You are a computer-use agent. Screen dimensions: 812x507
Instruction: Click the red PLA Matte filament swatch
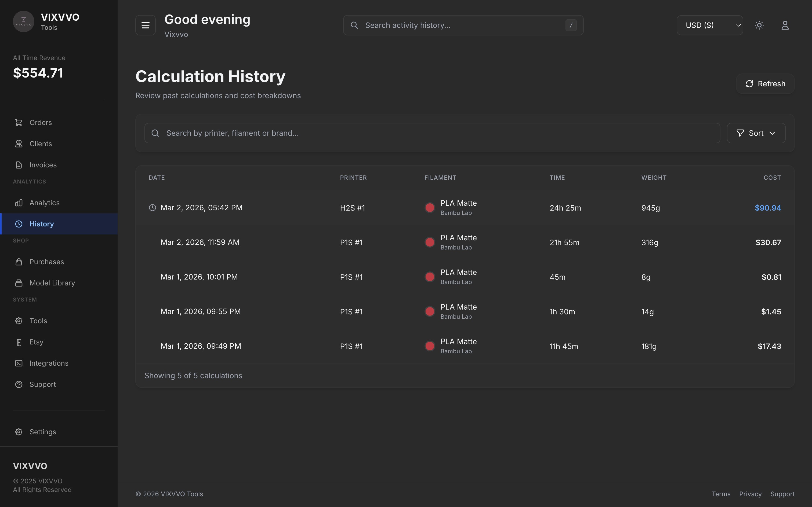click(x=430, y=208)
